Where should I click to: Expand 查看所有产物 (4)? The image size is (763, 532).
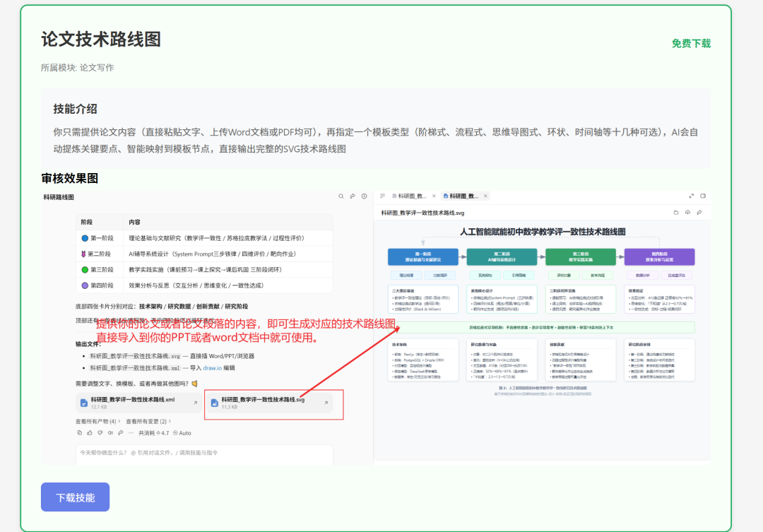click(x=97, y=421)
